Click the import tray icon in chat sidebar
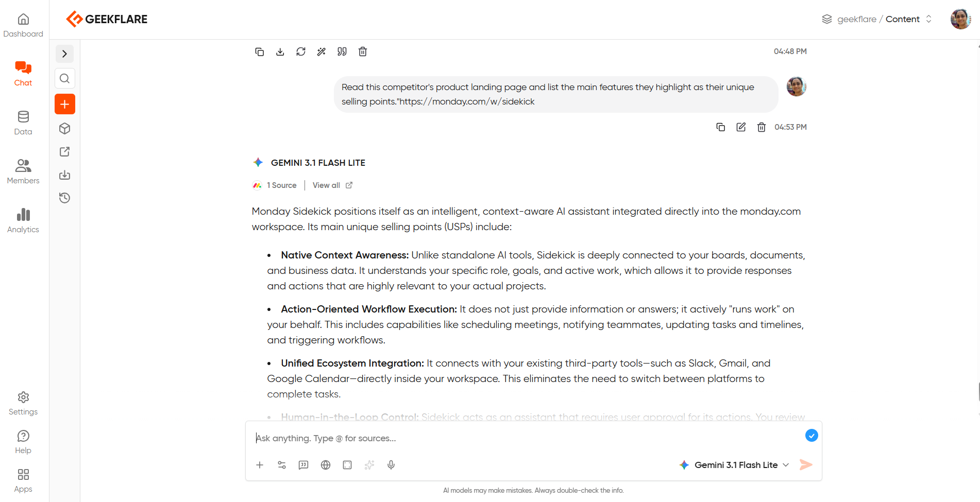Image resolution: width=980 pixels, height=502 pixels. point(65,175)
